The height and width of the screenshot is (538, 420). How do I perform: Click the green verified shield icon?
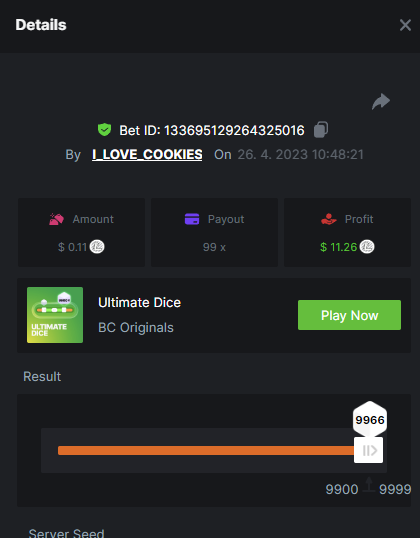(x=104, y=130)
